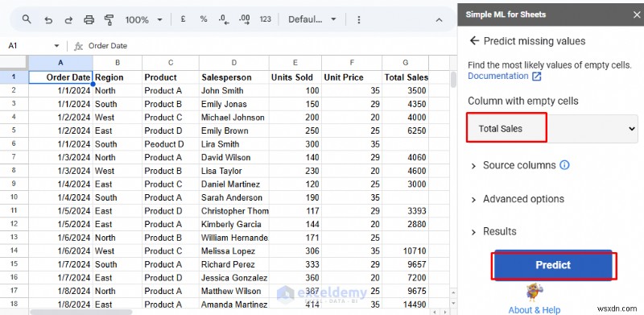Click the Units Sold header cell
The image size is (644, 315).
pos(295,77)
